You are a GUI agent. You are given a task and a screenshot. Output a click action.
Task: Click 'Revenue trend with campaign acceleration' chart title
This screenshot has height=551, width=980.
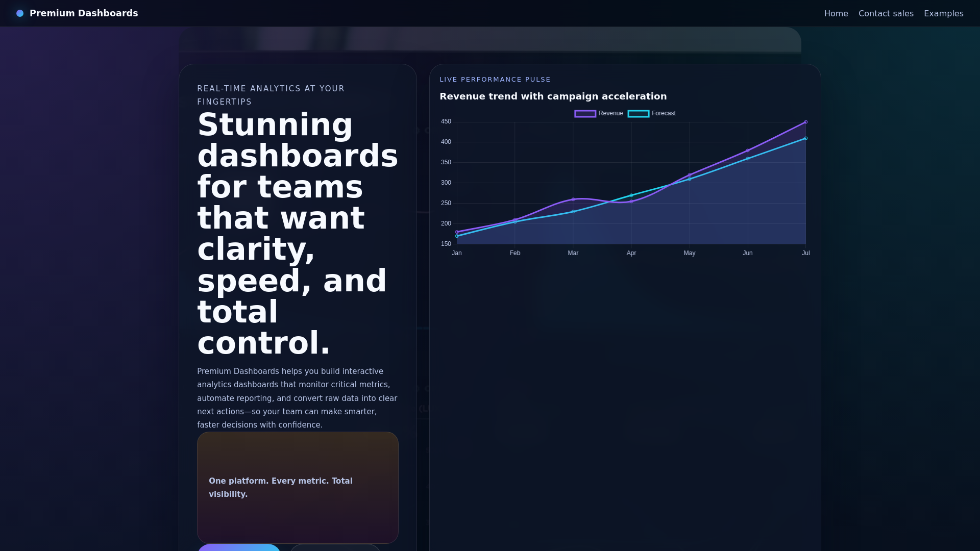pos(553,96)
